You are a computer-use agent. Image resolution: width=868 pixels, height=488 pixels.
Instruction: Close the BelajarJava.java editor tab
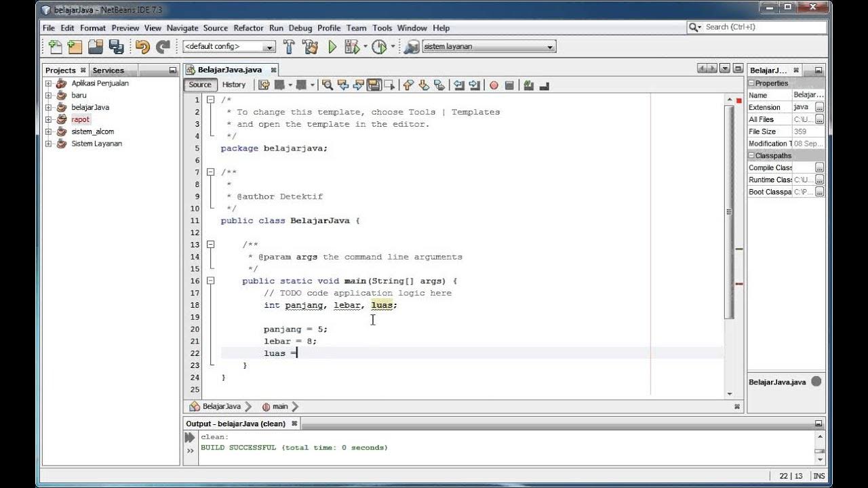pyautogui.click(x=274, y=70)
